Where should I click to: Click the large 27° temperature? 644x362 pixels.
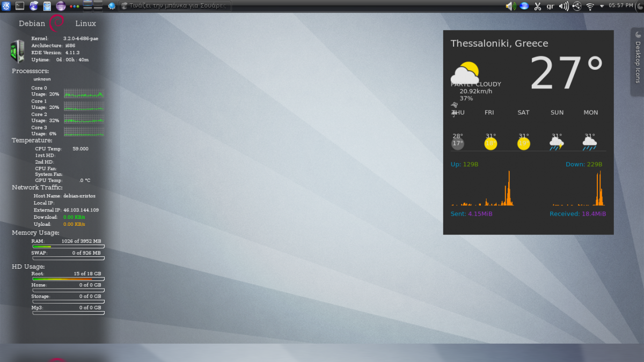point(567,73)
